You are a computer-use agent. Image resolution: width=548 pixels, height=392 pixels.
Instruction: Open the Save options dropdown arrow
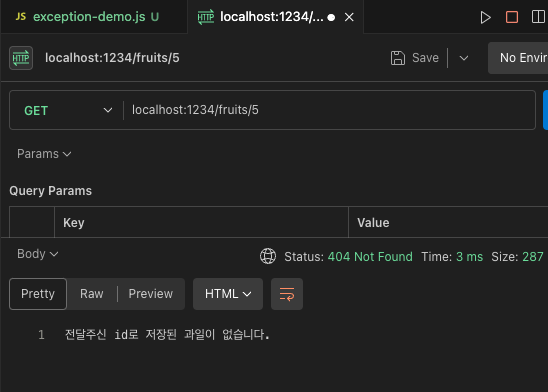click(464, 58)
